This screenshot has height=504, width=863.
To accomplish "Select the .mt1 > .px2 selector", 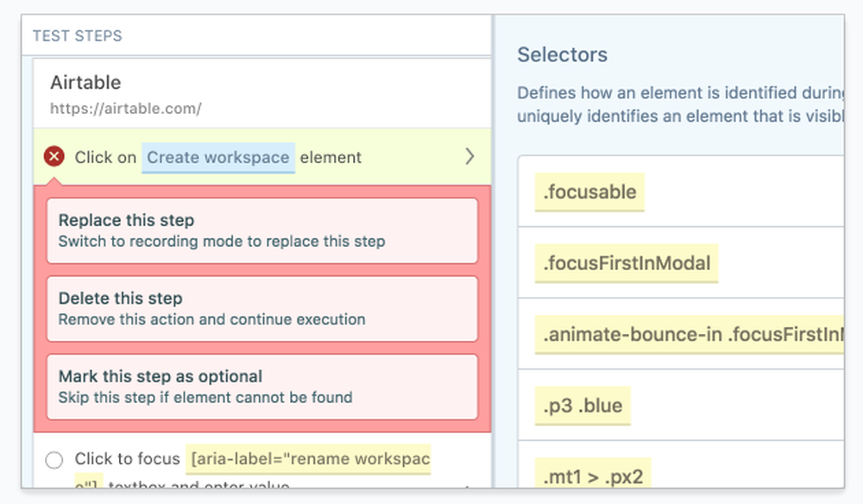I will (593, 474).
